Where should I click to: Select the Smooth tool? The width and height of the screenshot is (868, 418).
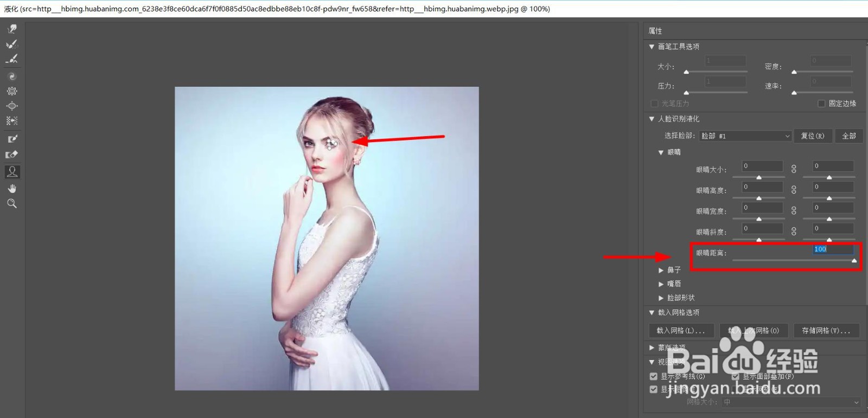[x=12, y=59]
